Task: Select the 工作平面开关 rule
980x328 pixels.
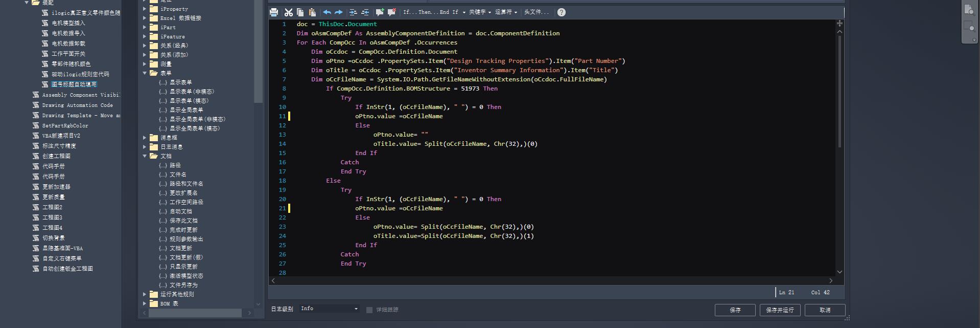Action: point(68,54)
